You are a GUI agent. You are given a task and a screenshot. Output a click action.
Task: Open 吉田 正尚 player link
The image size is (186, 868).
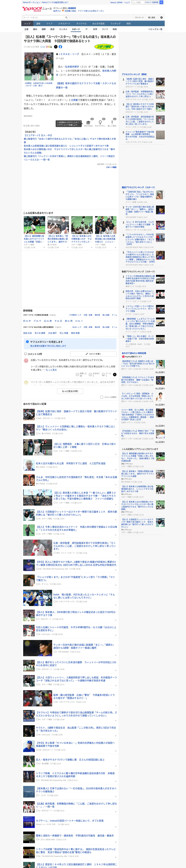pos(27,333)
